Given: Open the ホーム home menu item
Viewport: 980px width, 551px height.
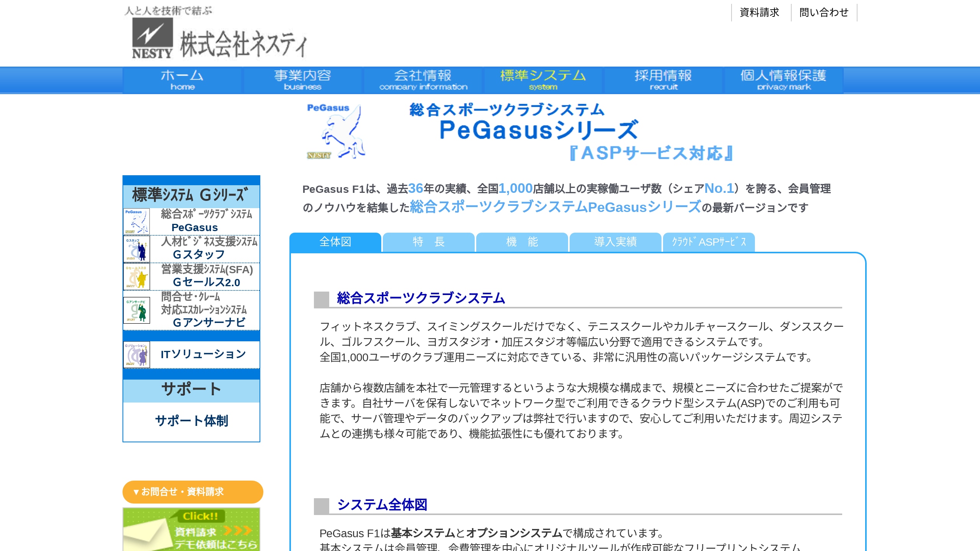Looking at the screenshot, I should (182, 80).
